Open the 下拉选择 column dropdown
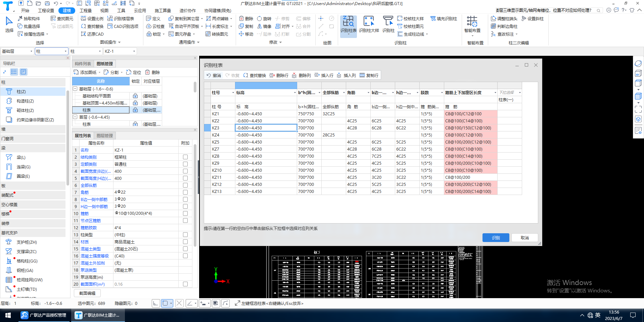Image resolution: width=644 pixels, height=322 pixels. pyautogui.click(x=520, y=93)
